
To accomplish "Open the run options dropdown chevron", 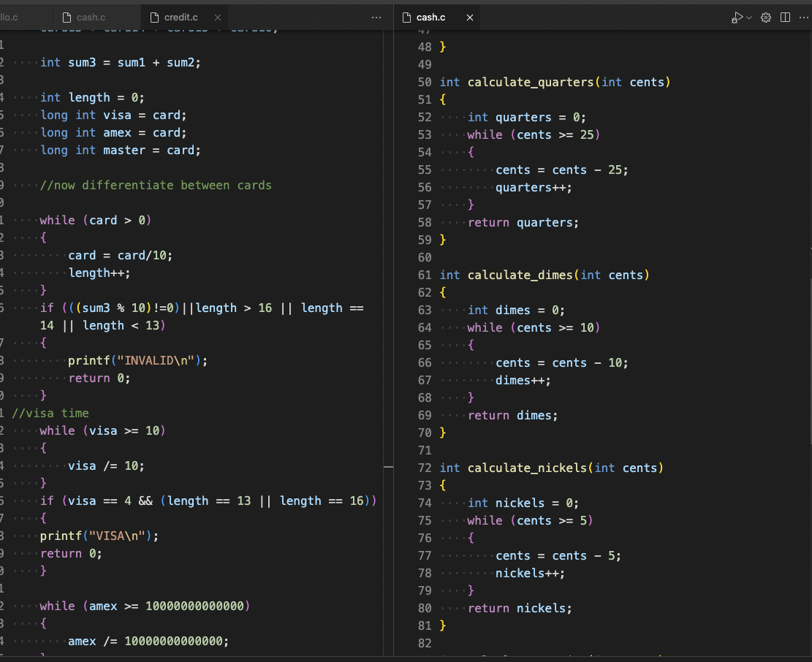I will (748, 18).
